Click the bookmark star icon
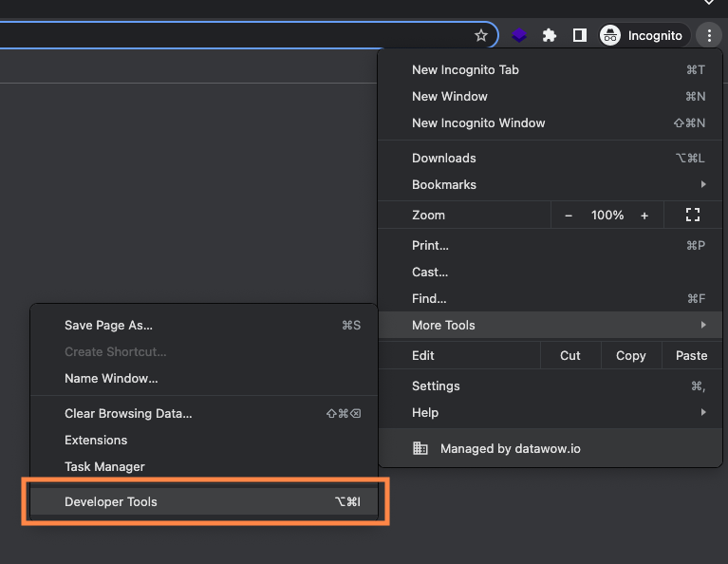728x564 pixels. [481, 35]
